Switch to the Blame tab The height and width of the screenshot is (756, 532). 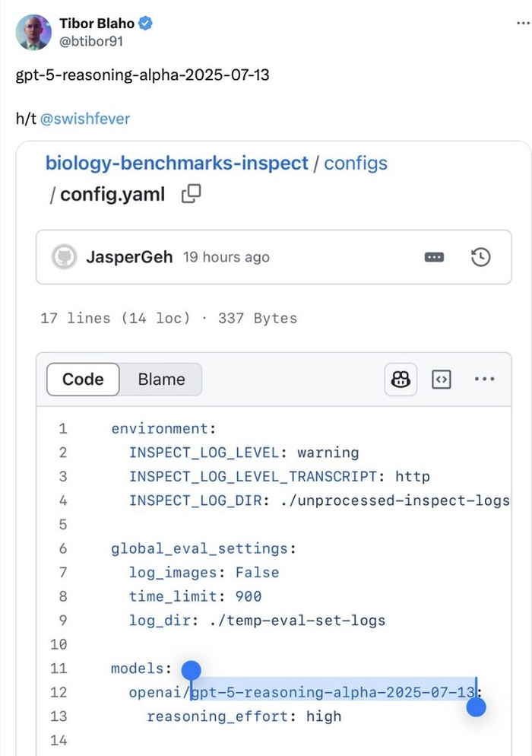click(161, 380)
